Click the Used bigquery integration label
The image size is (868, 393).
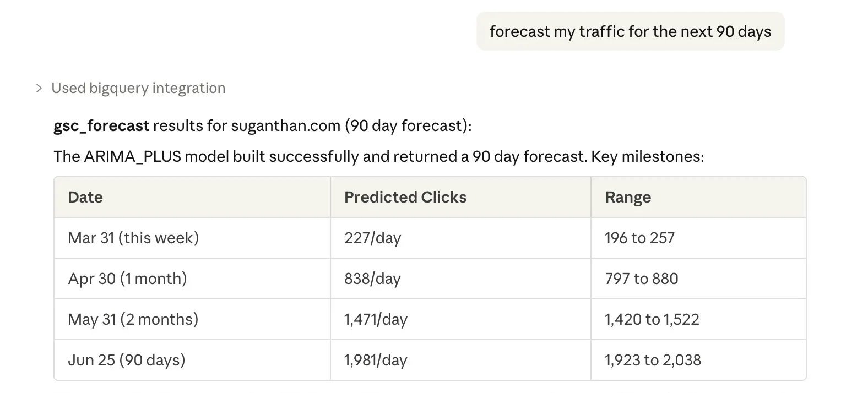pos(138,88)
